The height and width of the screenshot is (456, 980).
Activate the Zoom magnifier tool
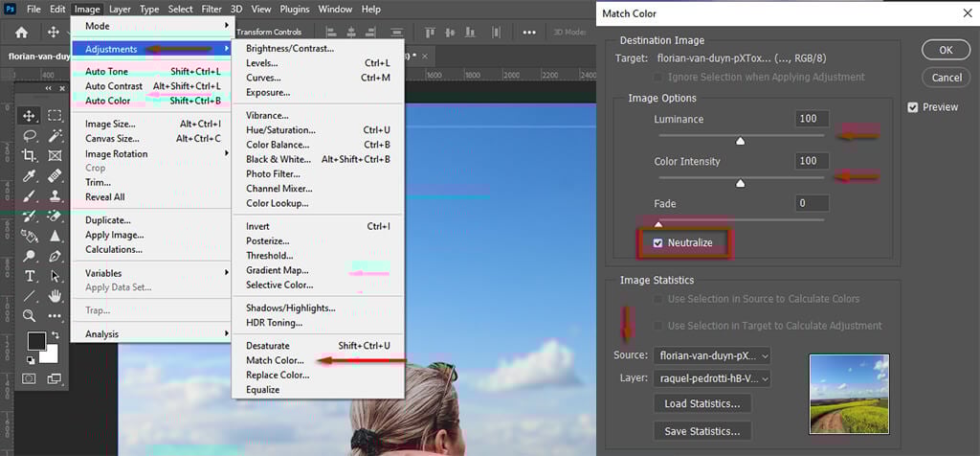pos(30,315)
